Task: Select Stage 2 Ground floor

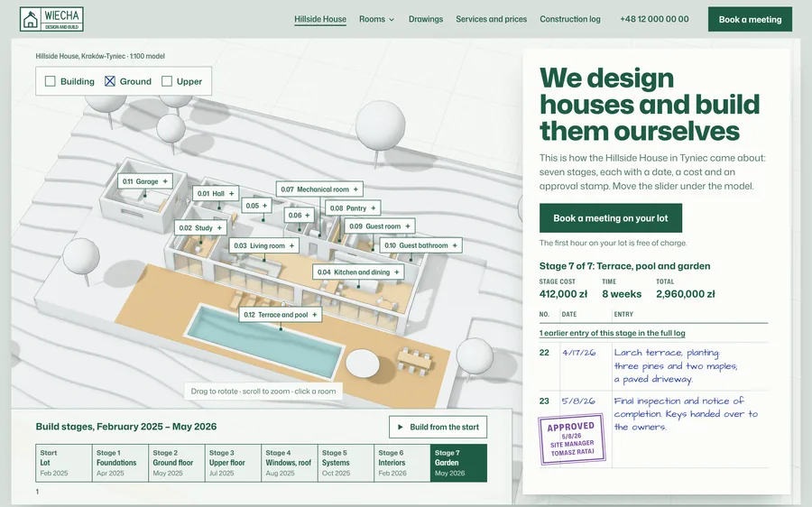Action: (x=177, y=463)
